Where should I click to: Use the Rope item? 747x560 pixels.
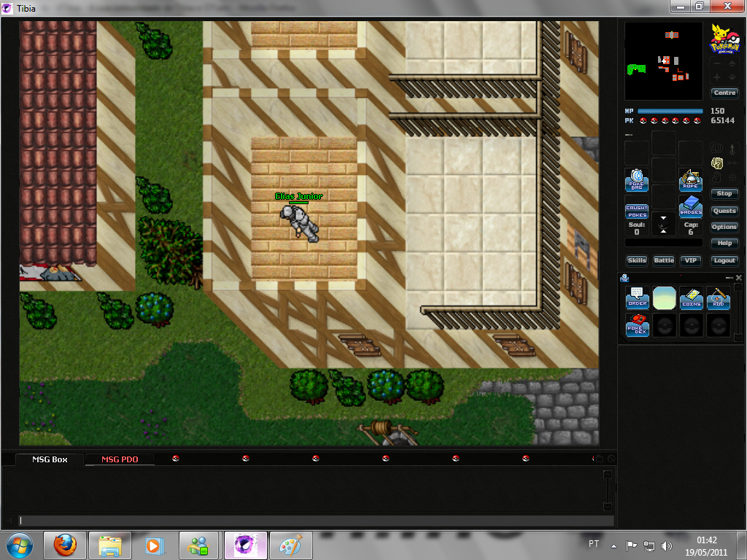coord(690,180)
